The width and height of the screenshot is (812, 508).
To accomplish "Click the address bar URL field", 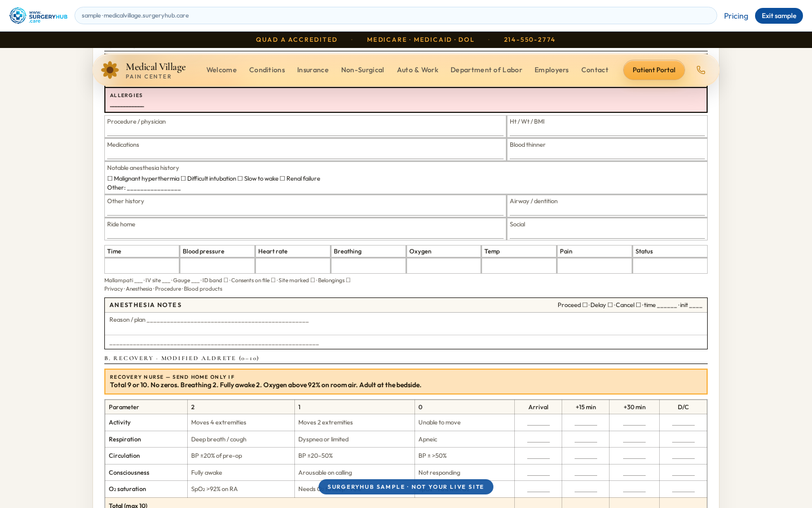I will [395, 16].
